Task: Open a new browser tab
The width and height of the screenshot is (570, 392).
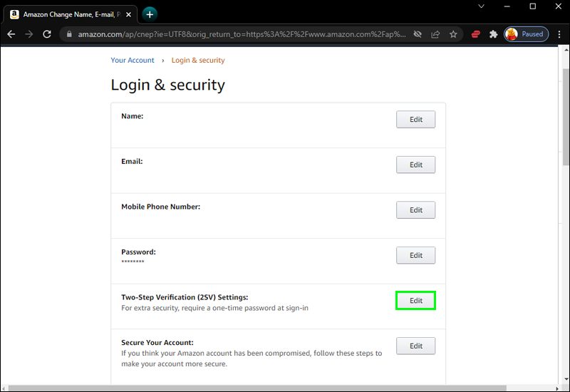Action: [x=150, y=14]
